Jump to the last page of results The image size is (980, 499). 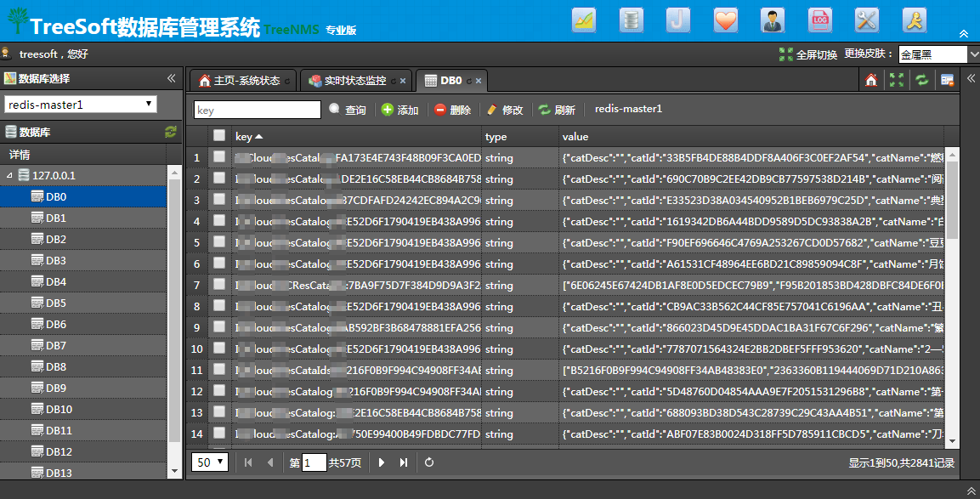tap(404, 462)
